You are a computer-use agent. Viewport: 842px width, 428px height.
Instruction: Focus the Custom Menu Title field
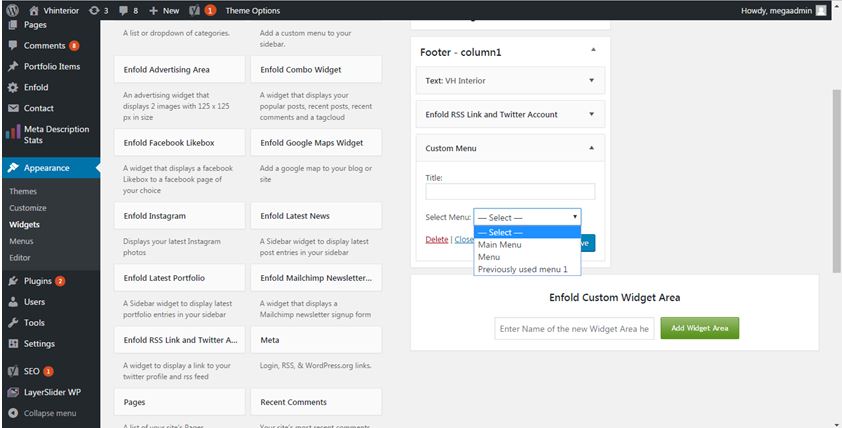click(510, 191)
